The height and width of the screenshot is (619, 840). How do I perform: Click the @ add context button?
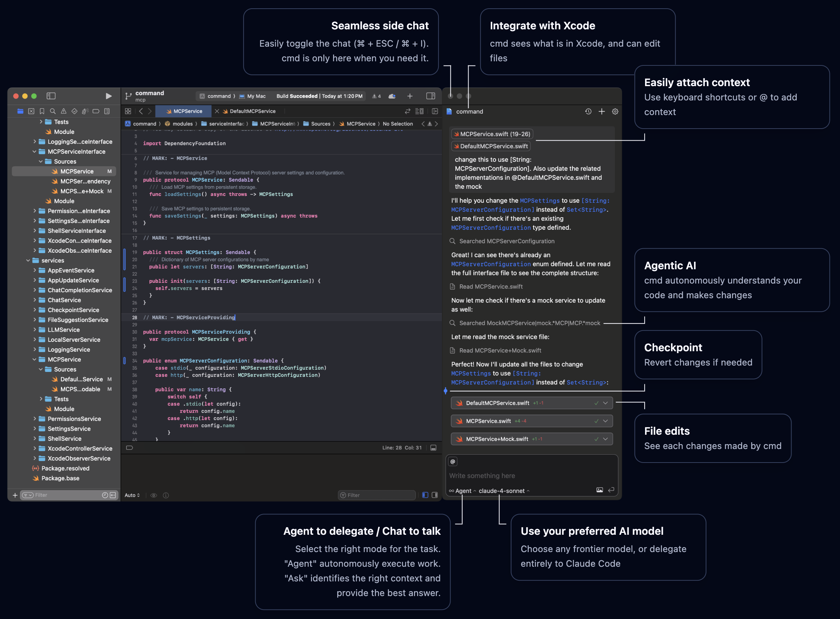453,461
